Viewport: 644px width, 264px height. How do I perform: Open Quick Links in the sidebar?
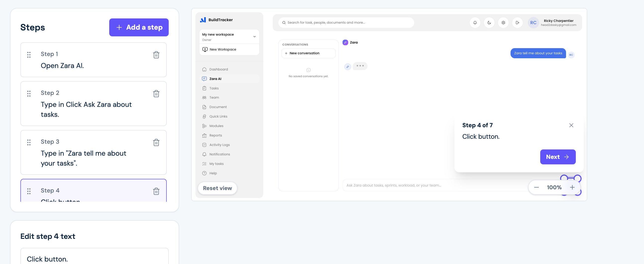tap(229, 116)
